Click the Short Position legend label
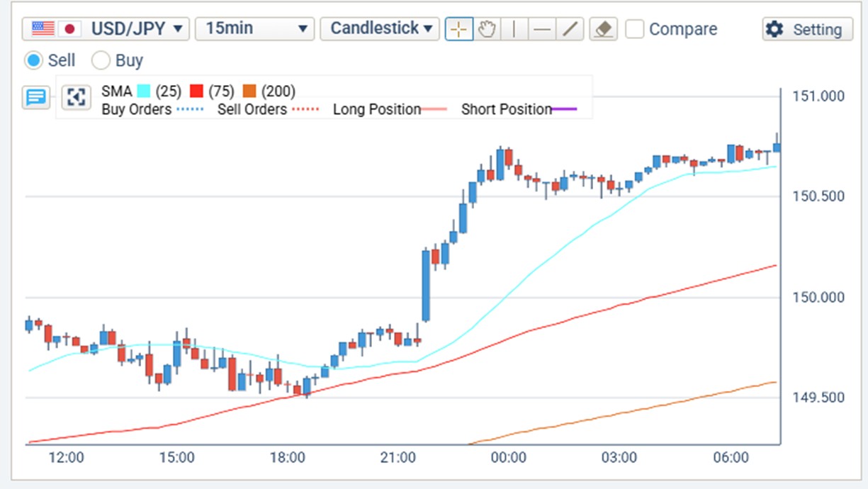This screenshot has height=489, width=868. (507, 109)
